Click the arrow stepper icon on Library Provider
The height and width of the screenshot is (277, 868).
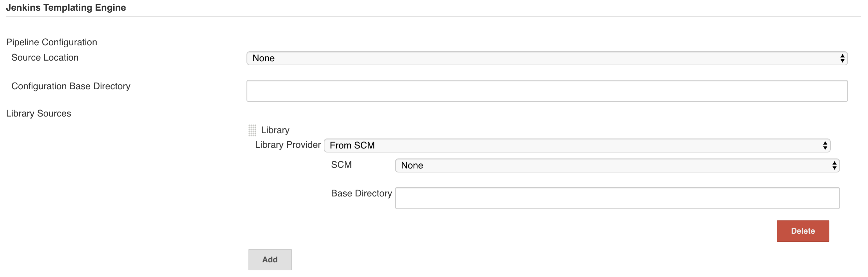825,145
